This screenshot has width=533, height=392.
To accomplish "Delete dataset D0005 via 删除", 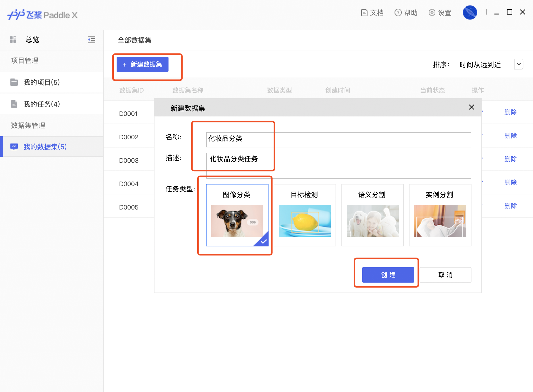I will pos(510,206).
